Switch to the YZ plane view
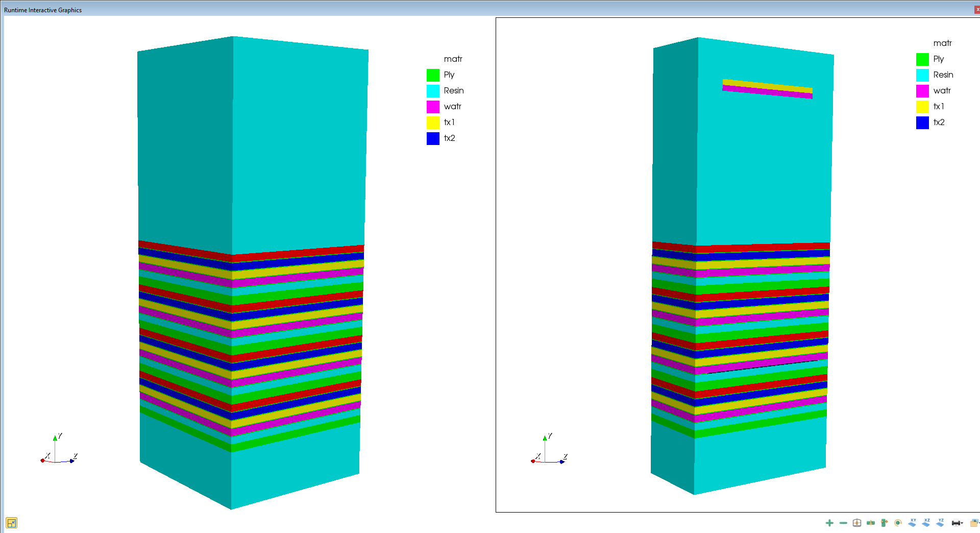980x533 pixels. tap(940, 522)
